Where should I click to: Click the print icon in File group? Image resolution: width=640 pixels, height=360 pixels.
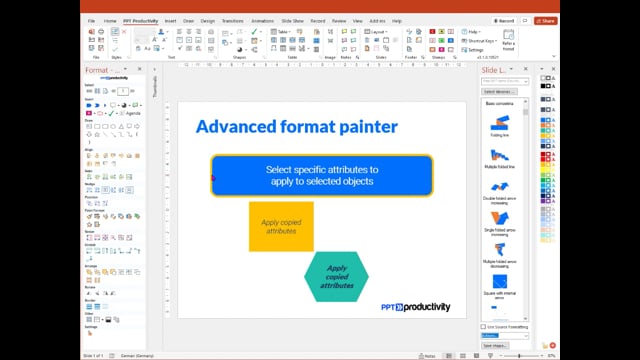101,31
